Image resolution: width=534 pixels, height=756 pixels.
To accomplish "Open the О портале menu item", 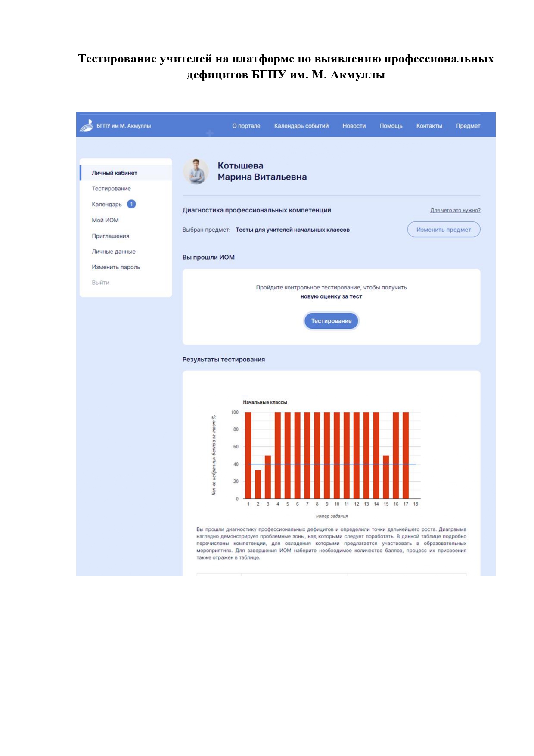I will [246, 126].
